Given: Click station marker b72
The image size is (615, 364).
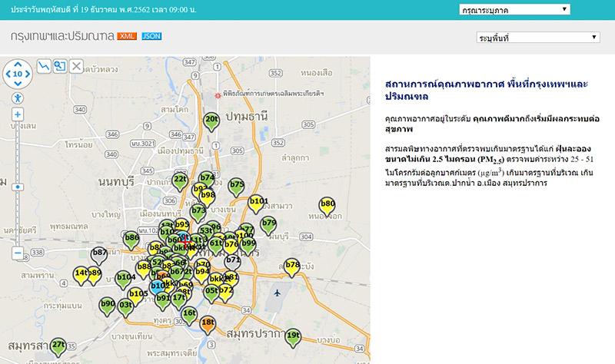Looking at the screenshot, I should click(225, 293).
